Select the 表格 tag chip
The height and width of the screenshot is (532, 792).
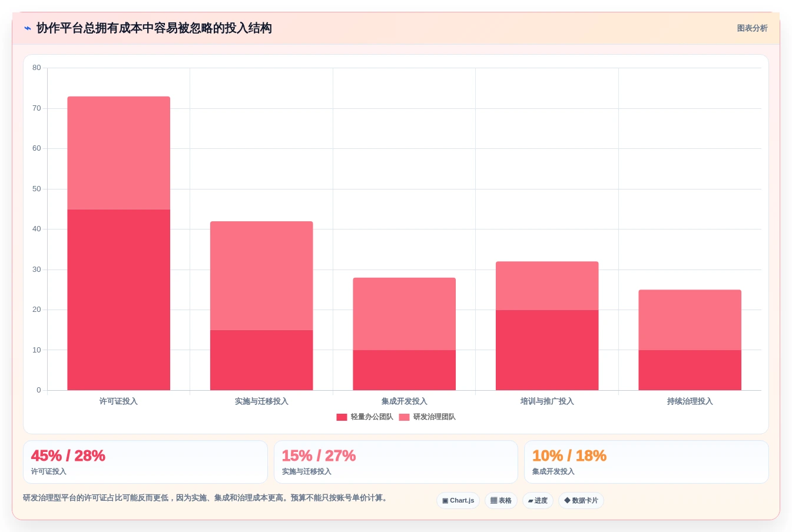pyautogui.click(x=501, y=501)
